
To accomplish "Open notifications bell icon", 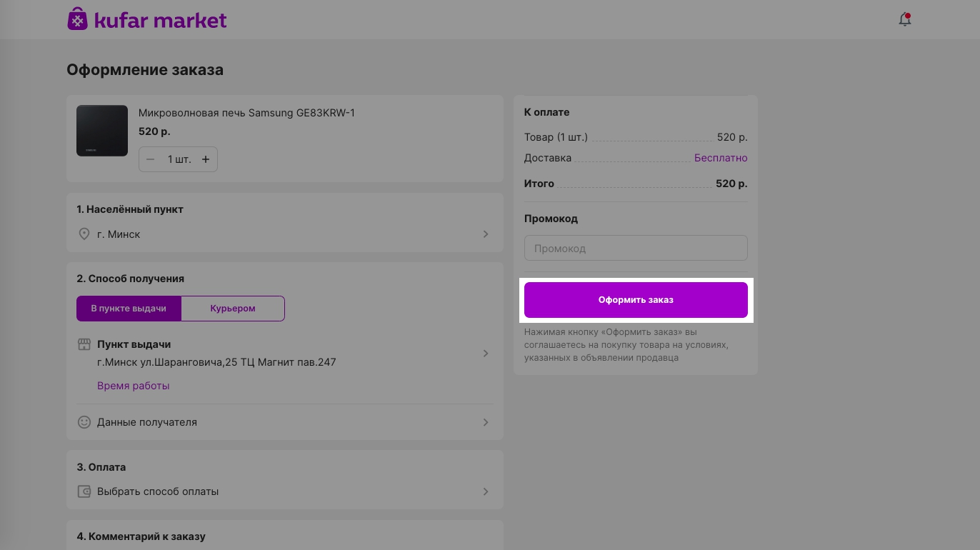I will pyautogui.click(x=905, y=19).
